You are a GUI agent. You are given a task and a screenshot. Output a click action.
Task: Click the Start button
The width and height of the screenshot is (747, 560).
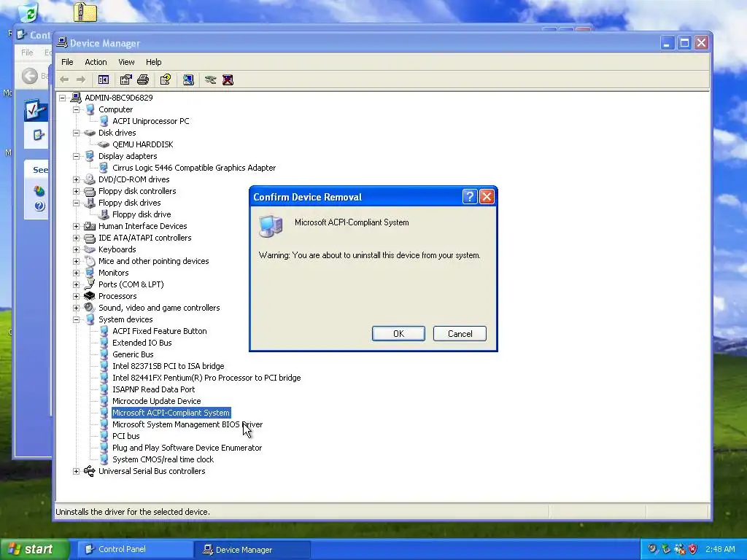34,549
